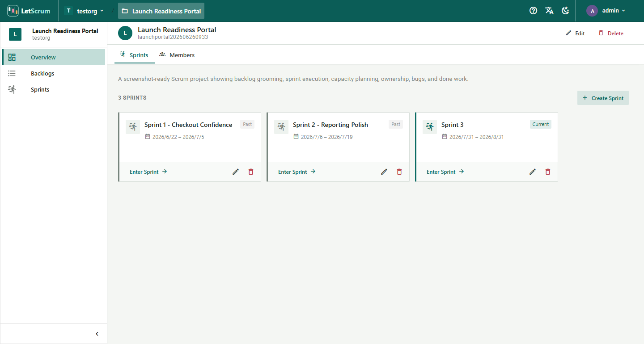Click the project description text
The image size is (644, 344).
[293, 79]
